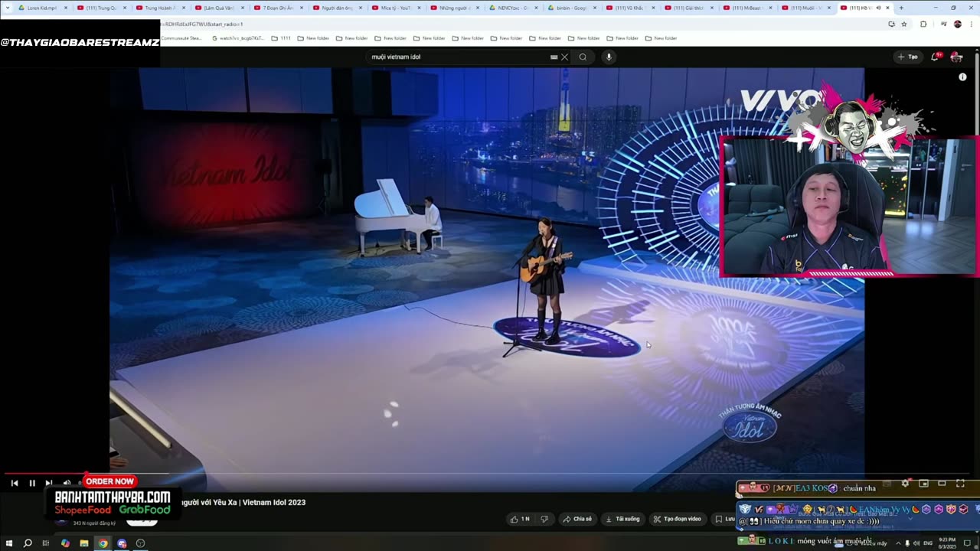Open a new browser tab
Screen dimensions: 980x551
click(901, 8)
